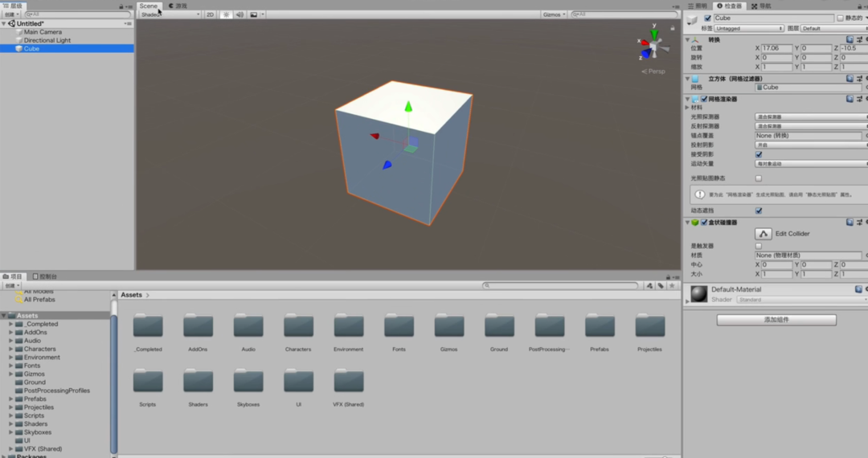
Task: Open 盒状碰撞器 help book icon
Action: (x=850, y=222)
